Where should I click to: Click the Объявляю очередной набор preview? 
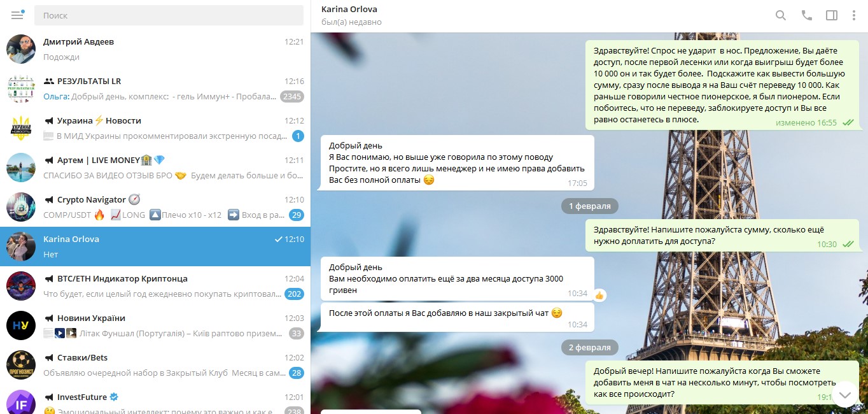[164, 373]
